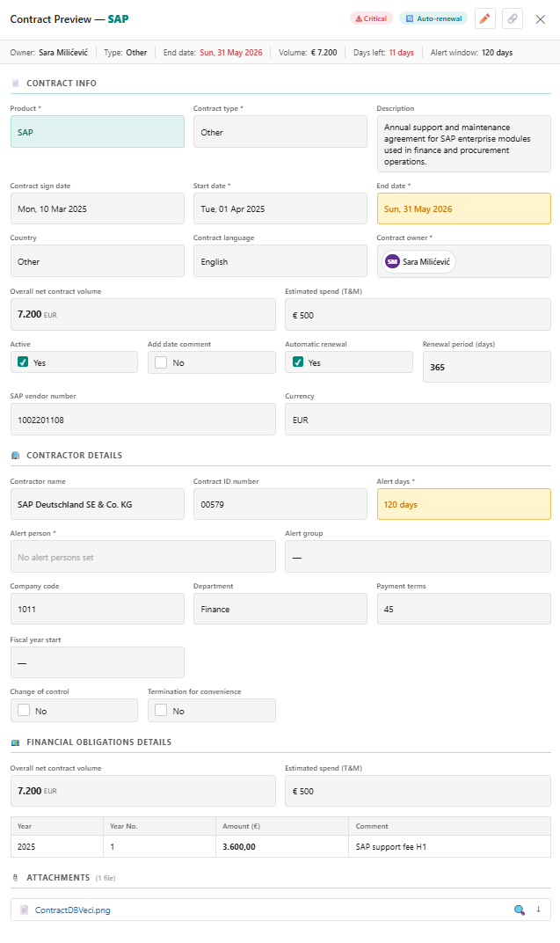Viewport: 560px width, 943px height.
Task: Click the Auto-renewal badge
Action: (433, 18)
